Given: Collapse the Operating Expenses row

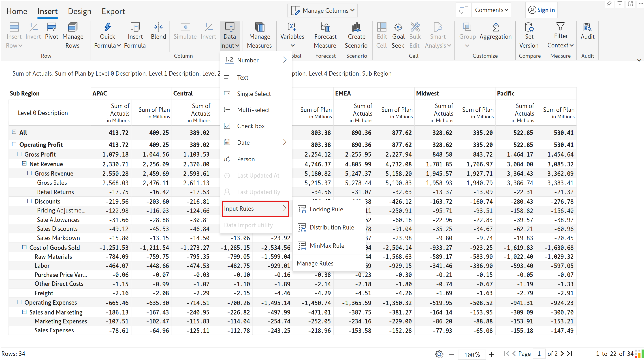Looking at the screenshot, I should click(x=19, y=302).
